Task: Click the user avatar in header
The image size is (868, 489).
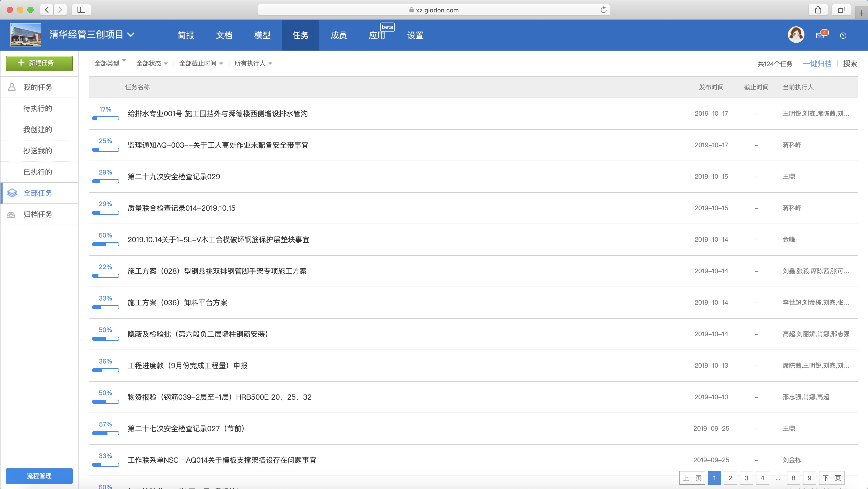Action: point(796,35)
